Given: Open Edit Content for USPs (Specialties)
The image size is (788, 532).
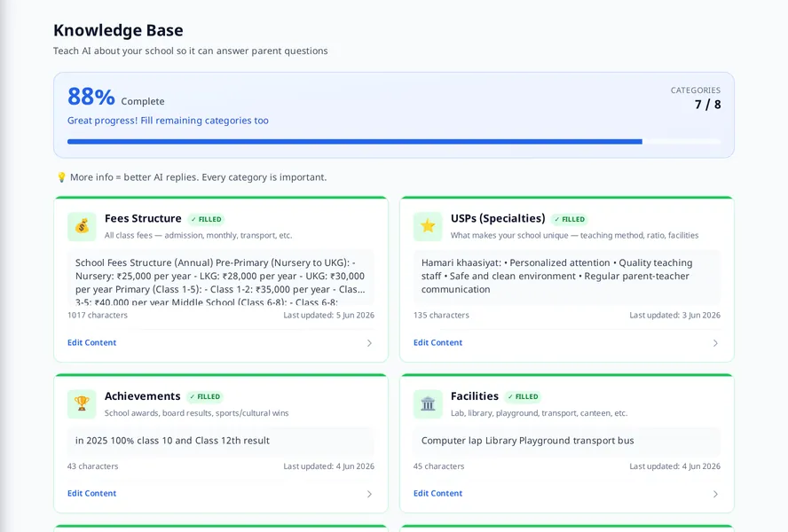Looking at the screenshot, I should click(437, 342).
